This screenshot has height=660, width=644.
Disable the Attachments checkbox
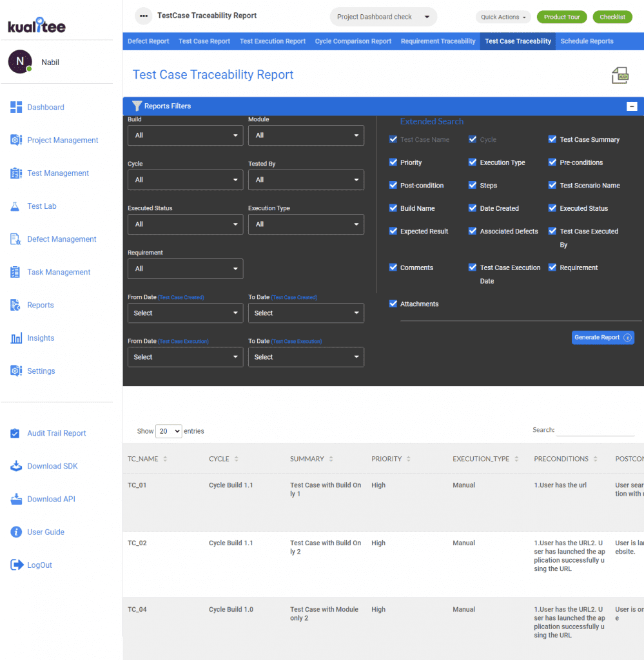(393, 304)
